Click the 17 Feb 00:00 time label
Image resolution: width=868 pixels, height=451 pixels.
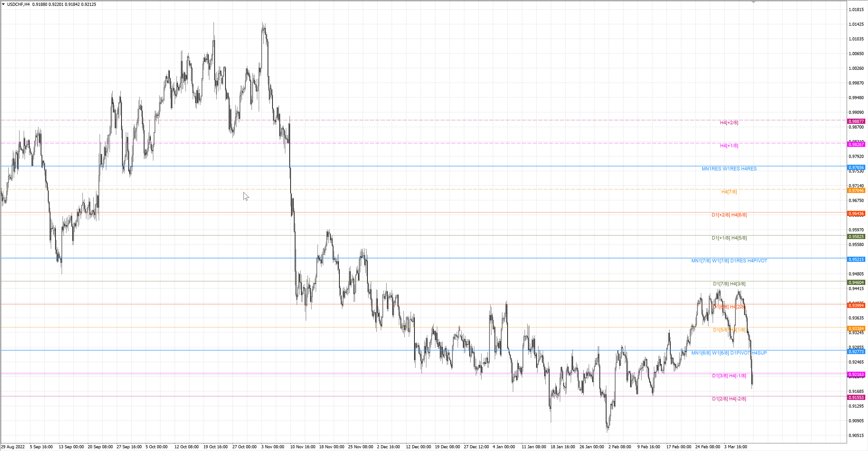point(679,447)
